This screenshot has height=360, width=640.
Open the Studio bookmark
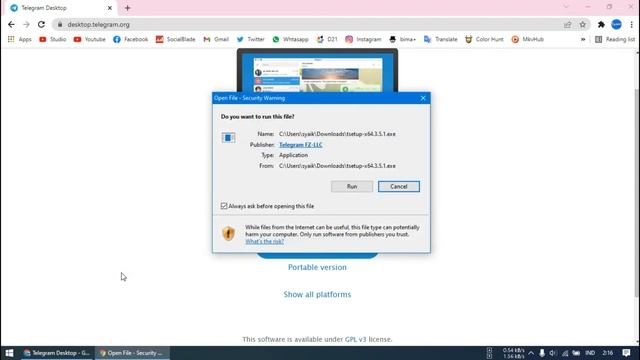coord(53,39)
